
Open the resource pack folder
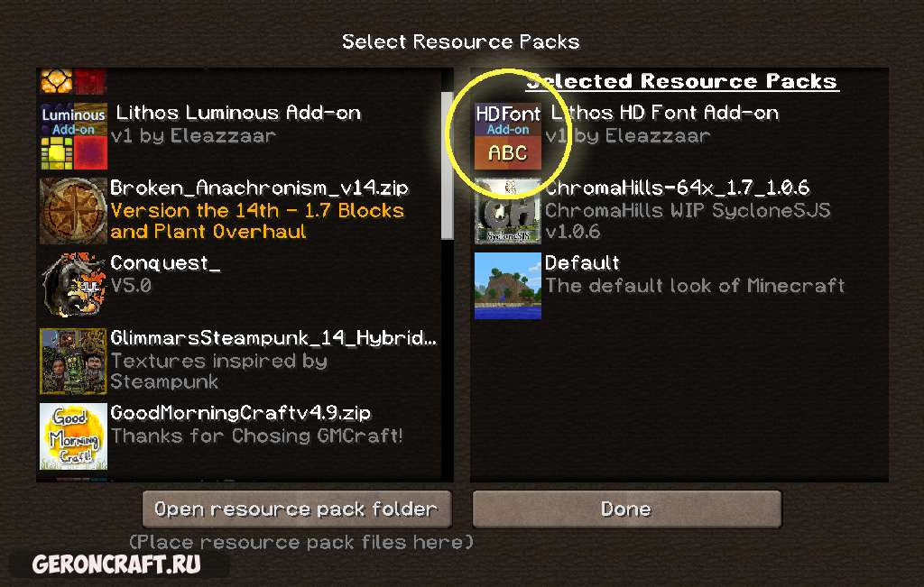[x=297, y=509]
